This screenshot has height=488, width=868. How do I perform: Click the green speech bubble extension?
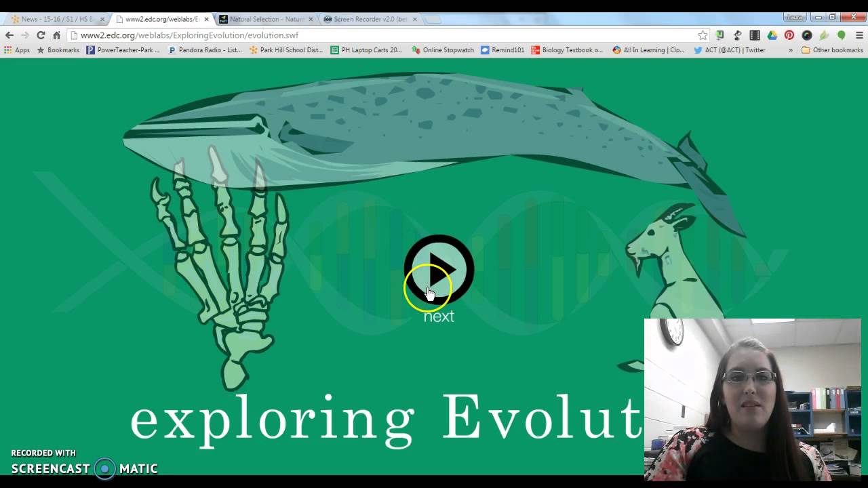pyautogui.click(x=842, y=35)
